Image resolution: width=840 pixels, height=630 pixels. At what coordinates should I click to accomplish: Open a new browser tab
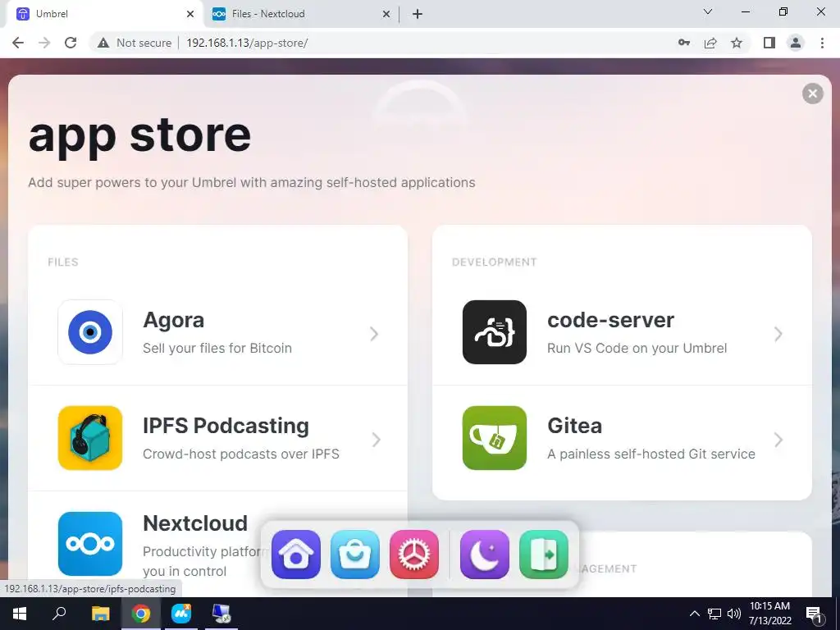click(418, 14)
